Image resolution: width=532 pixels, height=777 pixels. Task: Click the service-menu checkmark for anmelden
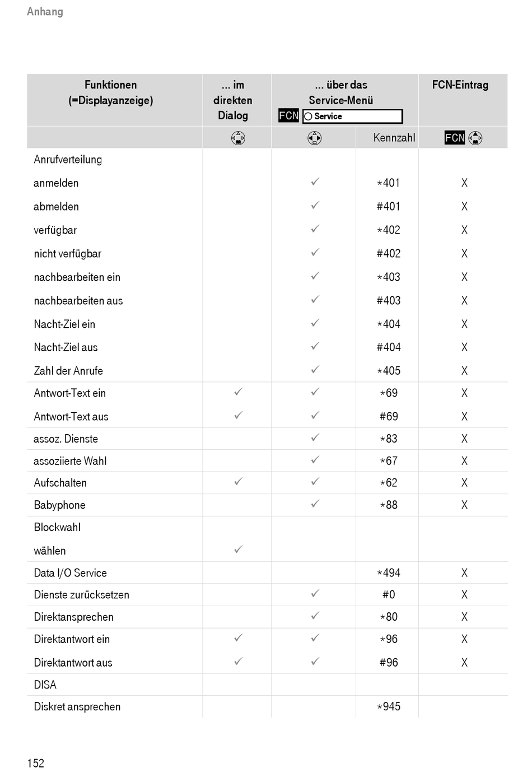coord(315,182)
